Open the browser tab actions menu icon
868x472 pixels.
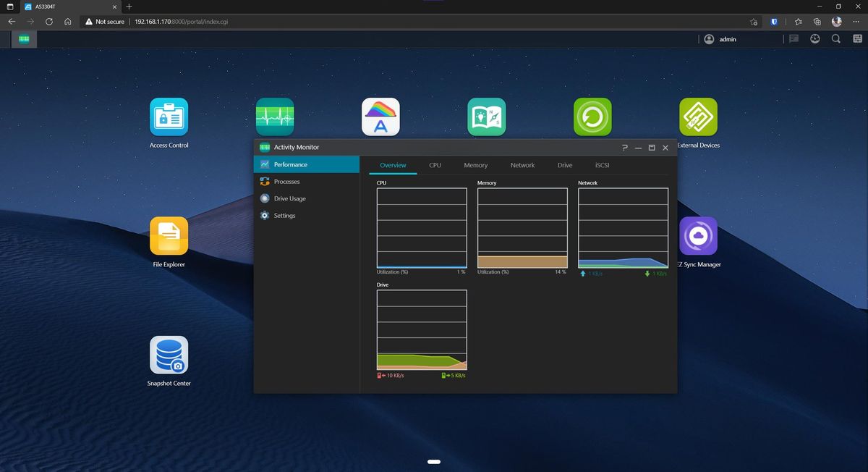tap(10, 7)
